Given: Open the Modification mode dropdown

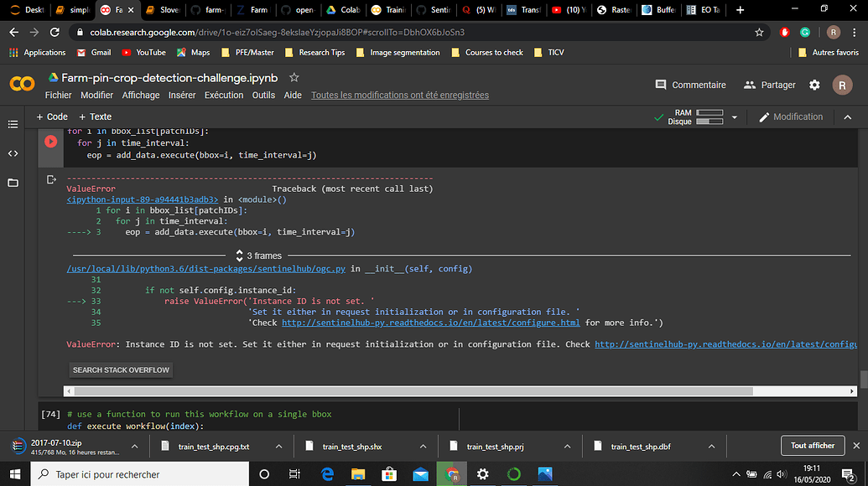Looking at the screenshot, I should pos(791,116).
